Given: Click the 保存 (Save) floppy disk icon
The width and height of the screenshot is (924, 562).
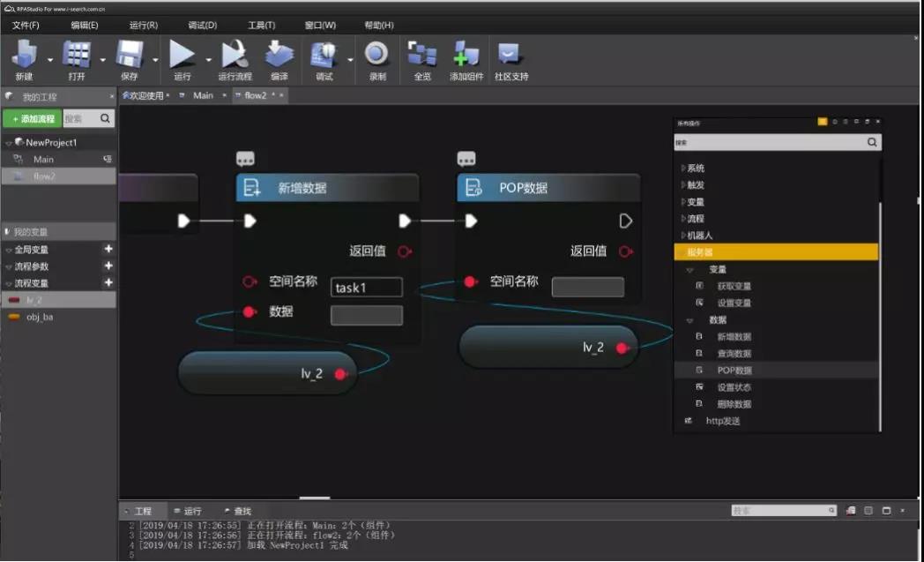Looking at the screenshot, I should (130, 55).
